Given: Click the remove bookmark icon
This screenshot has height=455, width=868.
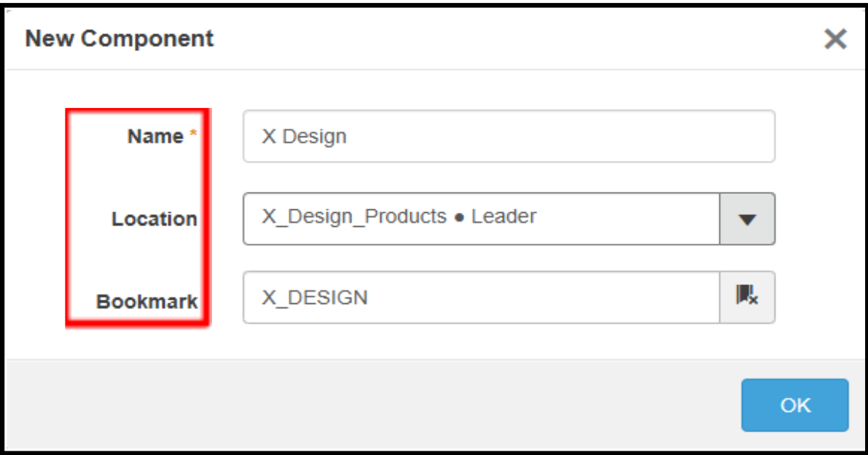Looking at the screenshot, I should [x=747, y=297].
